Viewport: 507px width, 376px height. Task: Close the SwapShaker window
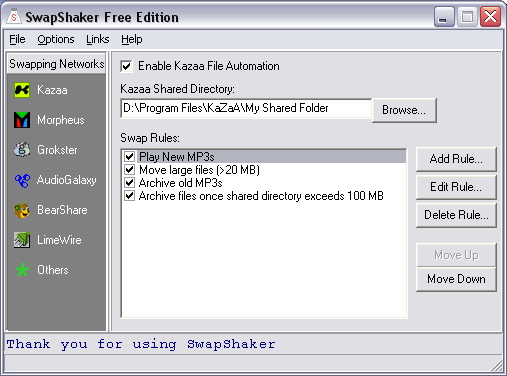pos(490,17)
